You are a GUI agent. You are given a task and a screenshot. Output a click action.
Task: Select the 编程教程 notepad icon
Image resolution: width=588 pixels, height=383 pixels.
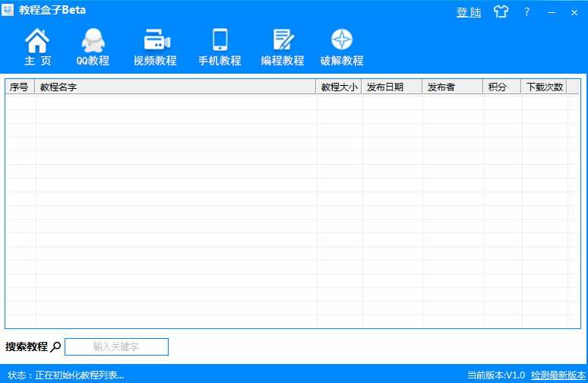283,40
